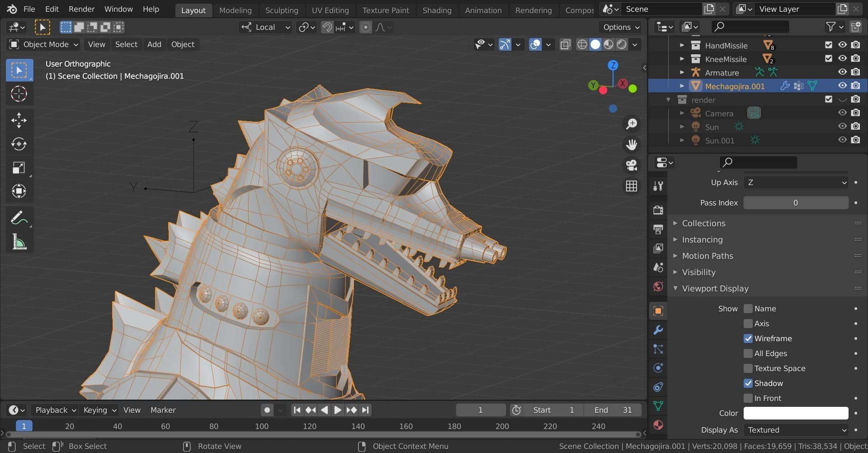Screen dimensions: 868x453
Task: Switch to the Modeling workspace tab
Action: (x=235, y=10)
